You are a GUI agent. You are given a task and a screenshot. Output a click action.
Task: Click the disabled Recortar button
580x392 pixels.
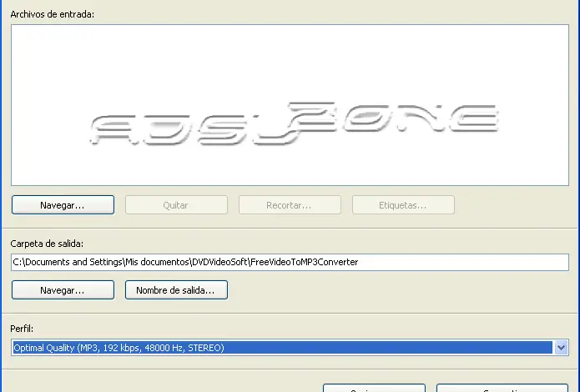[x=290, y=205]
